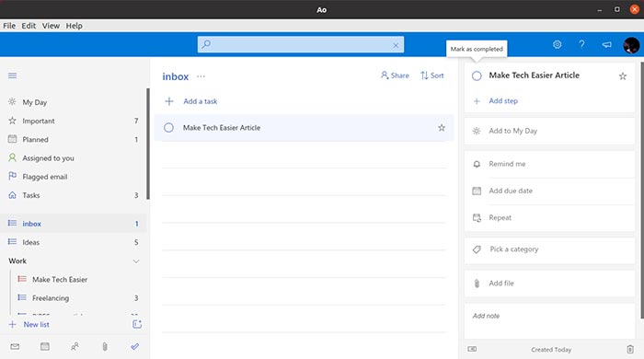Click the inbox list title heading

[x=176, y=76]
